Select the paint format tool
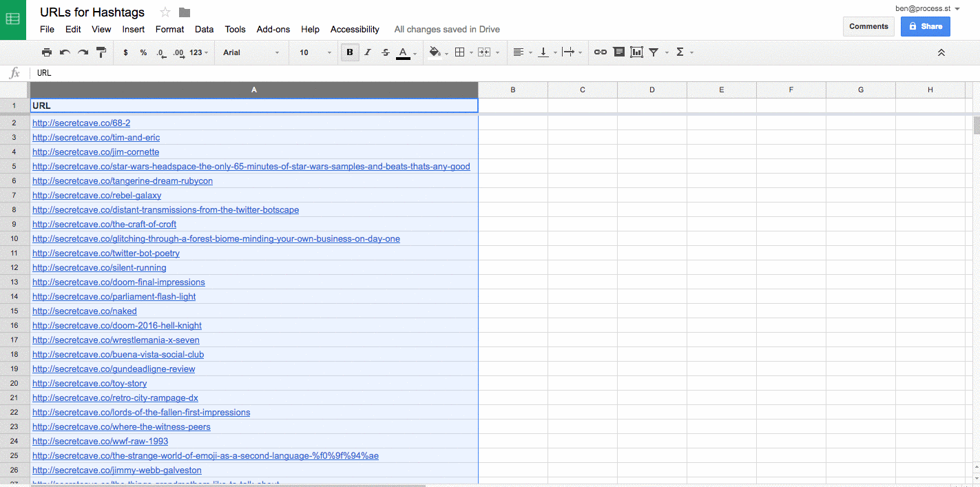Image resolution: width=980 pixels, height=487 pixels. pyautogui.click(x=101, y=52)
